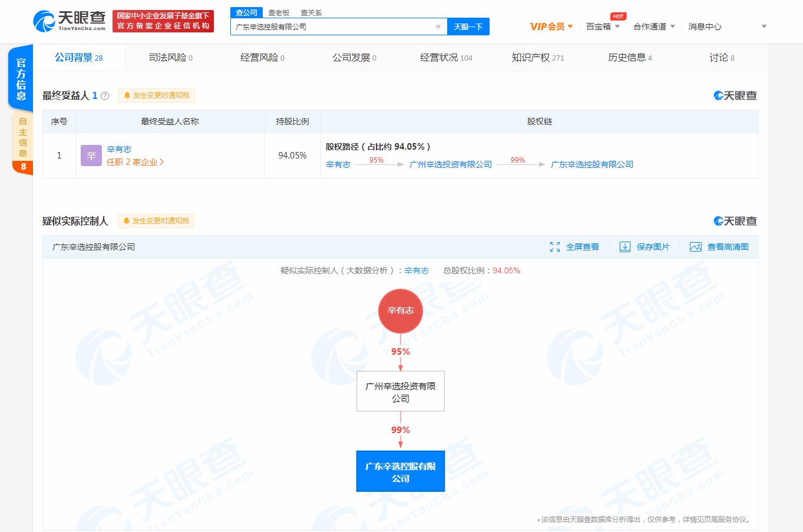
Task: Click the 天眼一下 search button
Action: tap(468, 27)
